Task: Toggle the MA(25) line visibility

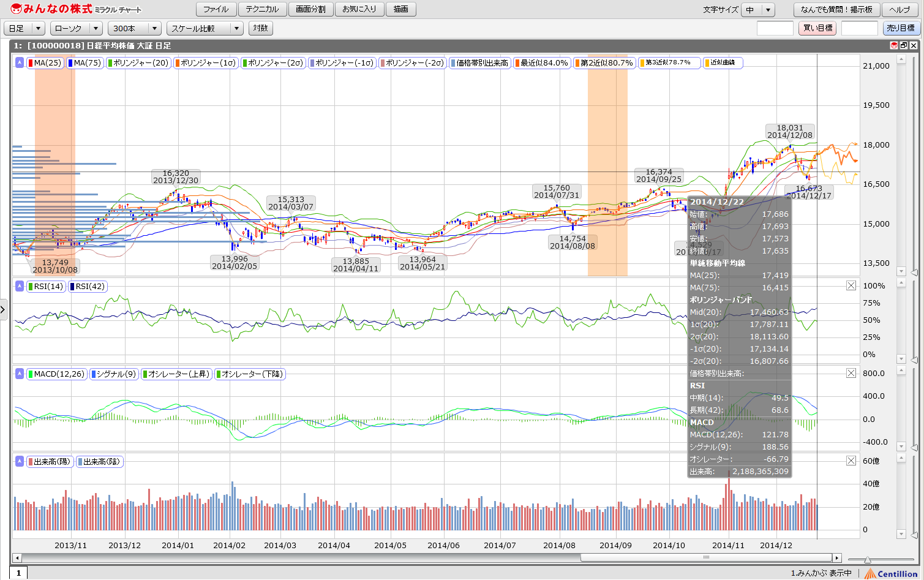Action: click(x=46, y=62)
